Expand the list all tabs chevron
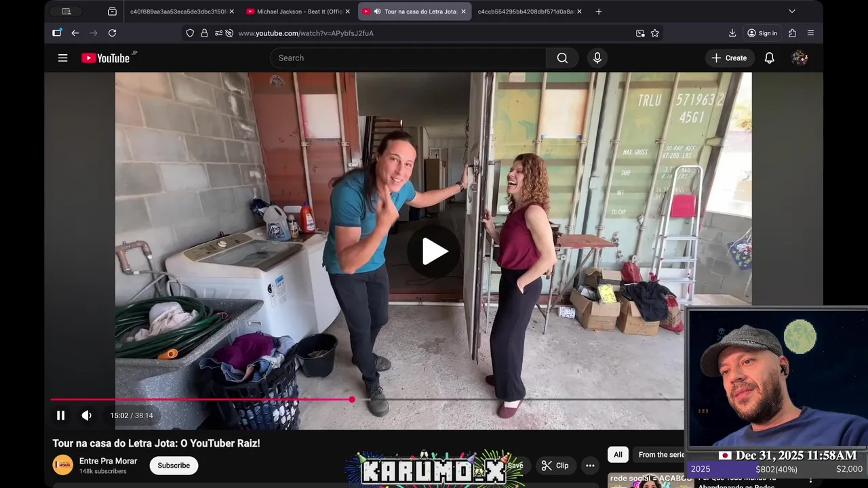 (x=791, y=12)
